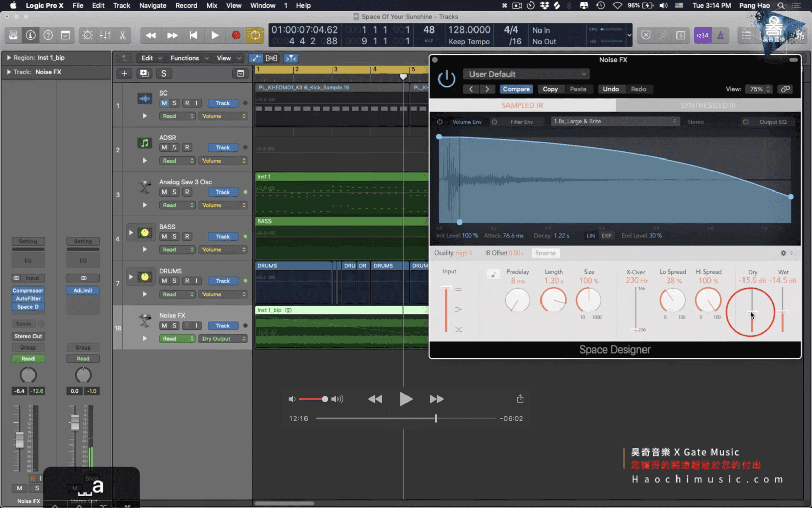
Task: Click the Fast Forward transport button
Action: [x=173, y=35]
